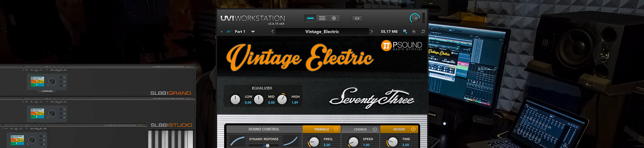The height and width of the screenshot is (148, 644).
Task: Click the Reverb TIME knob
Action: (x=392, y=142)
